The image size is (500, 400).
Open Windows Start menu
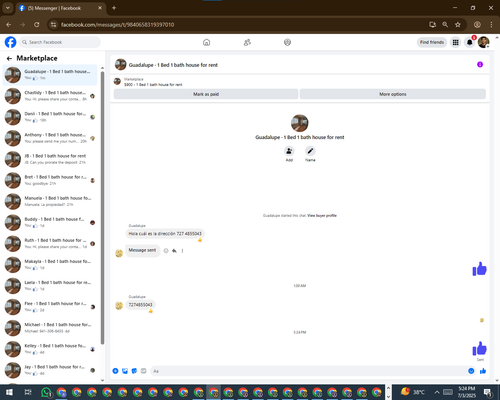(x=9, y=392)
